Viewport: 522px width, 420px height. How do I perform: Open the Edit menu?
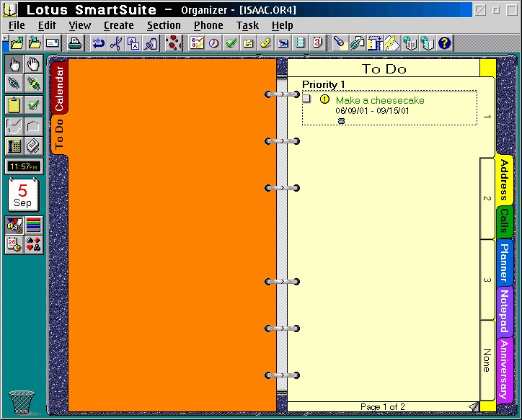point(47,26)
